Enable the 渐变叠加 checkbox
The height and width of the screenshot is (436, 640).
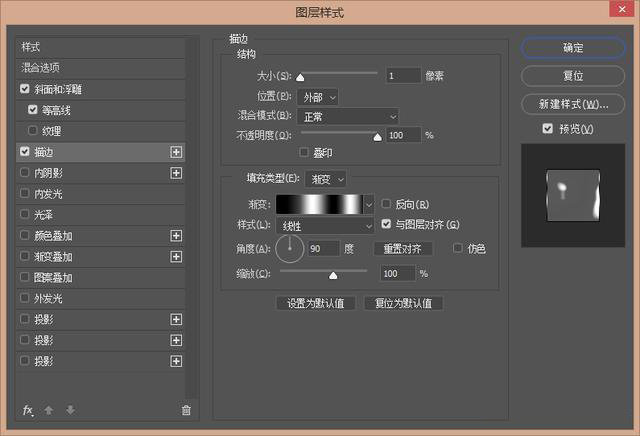(x=24, y=256)
